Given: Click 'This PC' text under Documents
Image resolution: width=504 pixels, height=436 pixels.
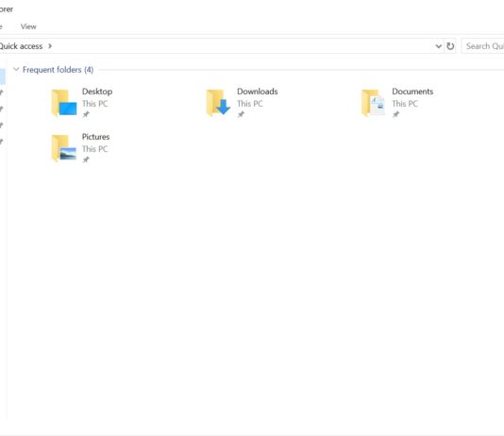Looking at the screenshot, I should pos(405,104).
